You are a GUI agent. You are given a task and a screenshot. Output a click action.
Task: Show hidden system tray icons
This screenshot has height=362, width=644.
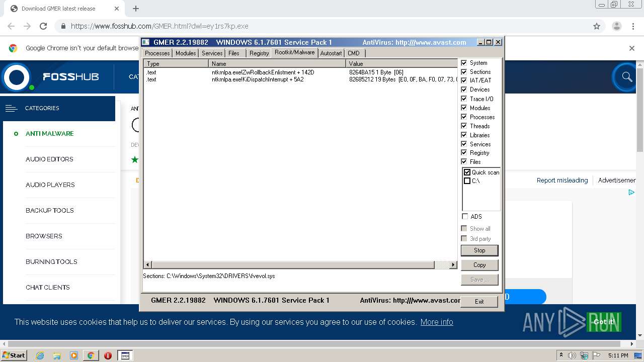(561, 355)
